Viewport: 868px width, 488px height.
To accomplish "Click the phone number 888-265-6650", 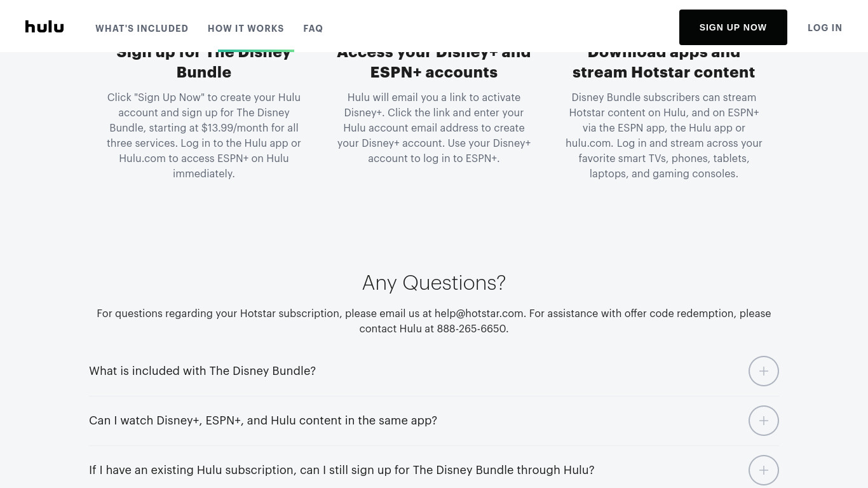I will point(471,329).
